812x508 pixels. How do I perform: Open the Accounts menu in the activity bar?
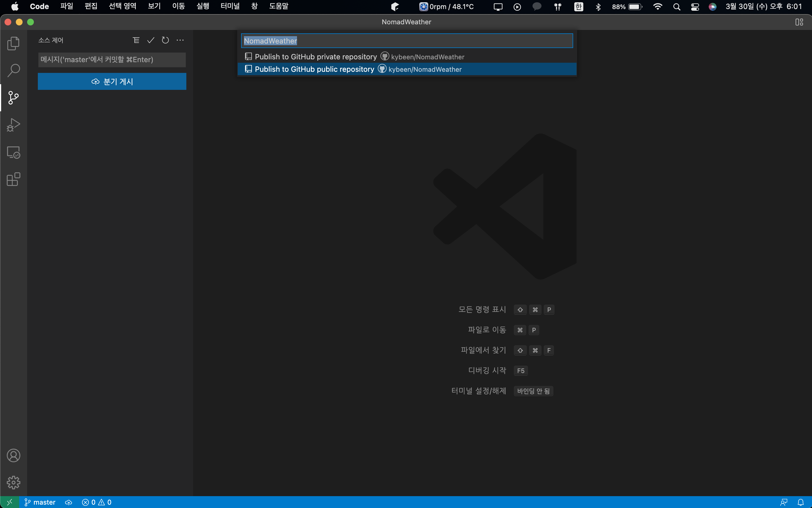pyautogui.click(x=14, y=455)
